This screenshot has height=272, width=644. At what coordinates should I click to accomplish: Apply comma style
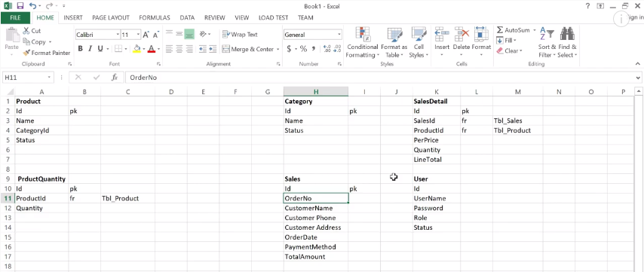pyautogui.click(x=314, y=49)
